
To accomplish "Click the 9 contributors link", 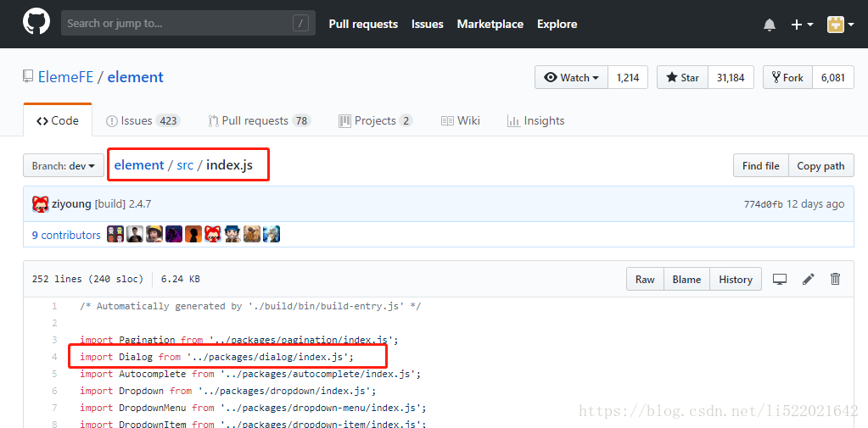I will (x=66, y=235).
